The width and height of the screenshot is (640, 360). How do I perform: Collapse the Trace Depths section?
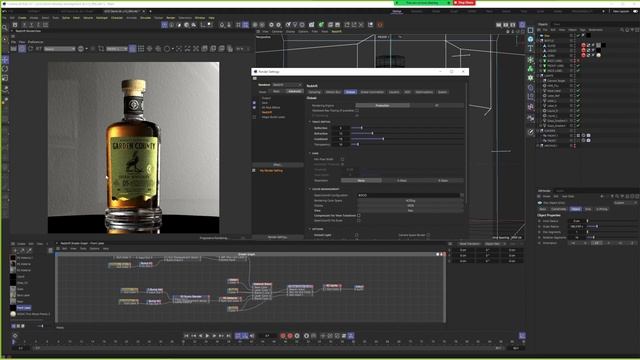click(310, 122)
